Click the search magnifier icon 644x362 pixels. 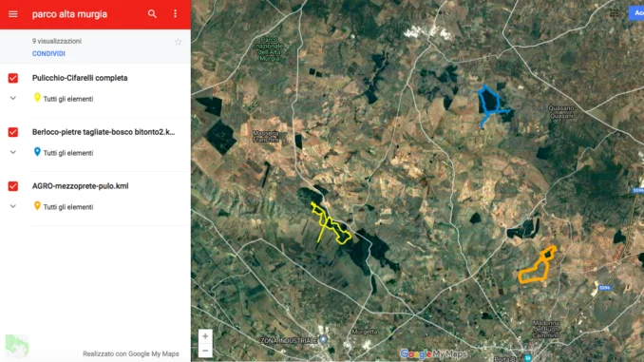click(x=152, y=14)
